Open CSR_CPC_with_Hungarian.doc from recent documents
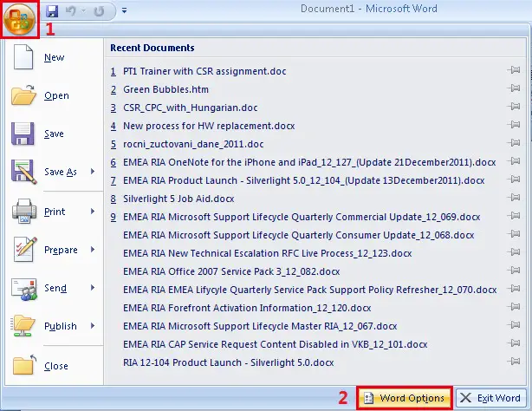Screen dimensions: 532x411 (191, 108)
